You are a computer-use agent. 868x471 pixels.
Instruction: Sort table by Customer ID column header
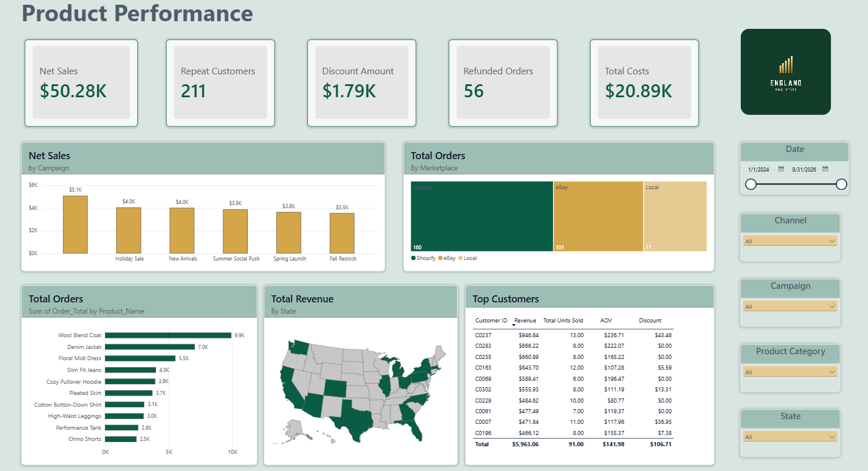tap(491, 321)
